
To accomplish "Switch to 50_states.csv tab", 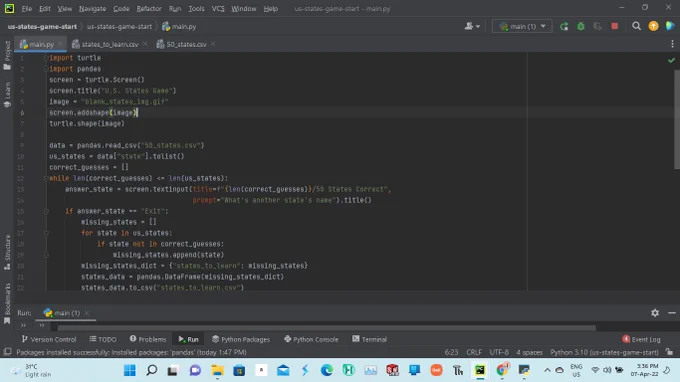I will pos(186,44).
